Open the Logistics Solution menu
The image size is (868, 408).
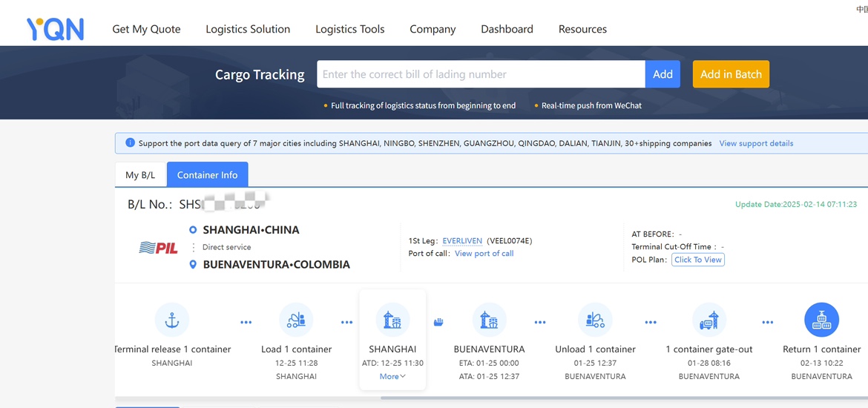pos(248,30)
